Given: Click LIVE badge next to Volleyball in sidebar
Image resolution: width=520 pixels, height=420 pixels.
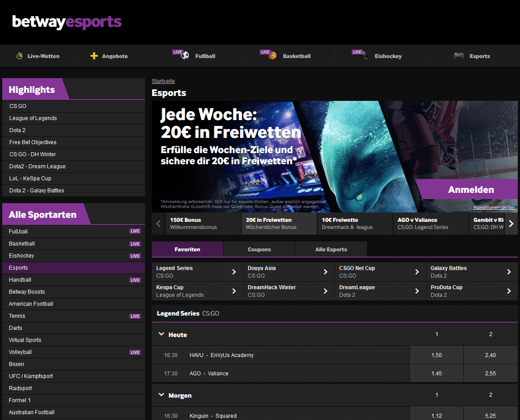Looking at the screenshot, I should pos(135,352).
